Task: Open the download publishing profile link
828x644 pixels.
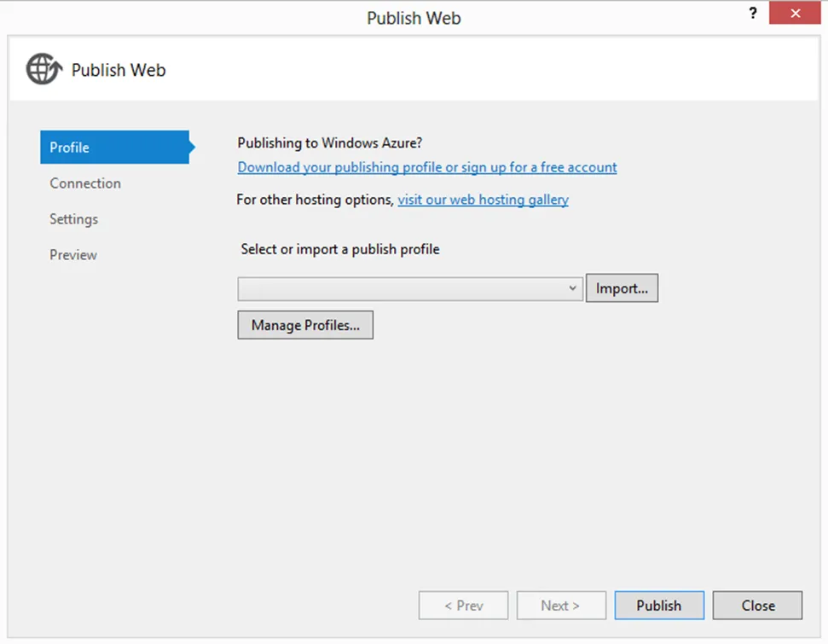Action: pyautogui.click(x=426, y=167)
